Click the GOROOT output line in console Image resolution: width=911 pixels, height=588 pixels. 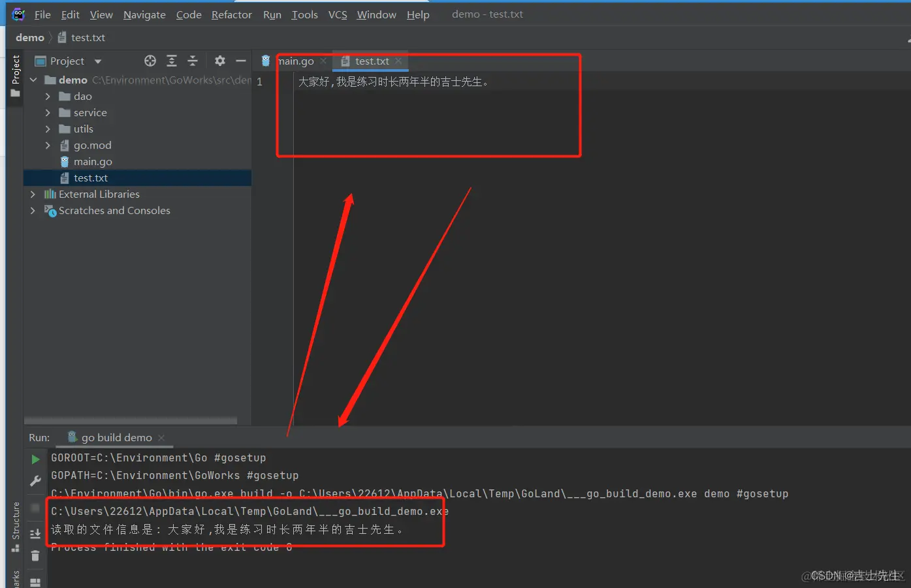[159, 457]
